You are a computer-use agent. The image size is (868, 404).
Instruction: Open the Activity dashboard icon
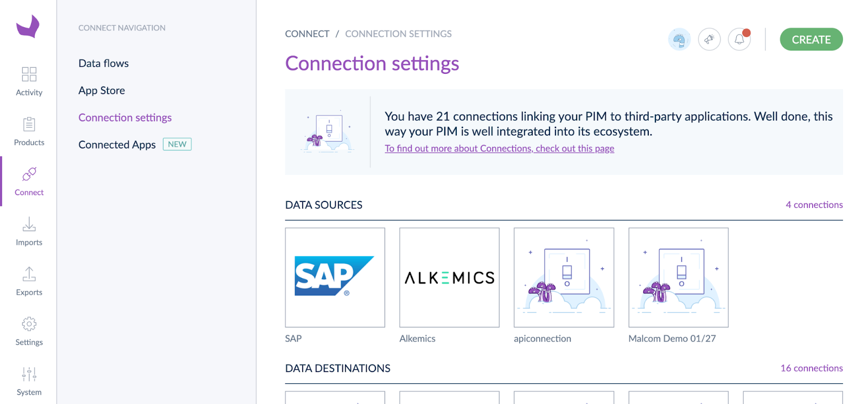tap(29, 74)
